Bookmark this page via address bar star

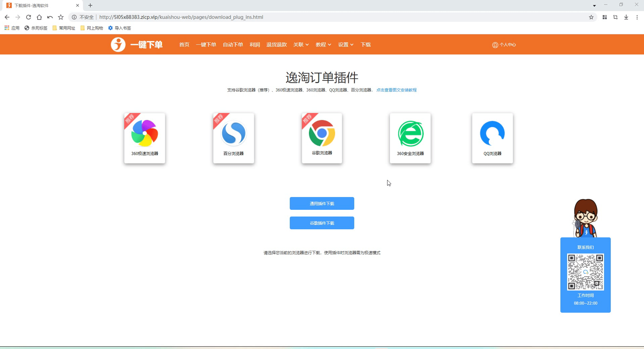coord(591,17)
